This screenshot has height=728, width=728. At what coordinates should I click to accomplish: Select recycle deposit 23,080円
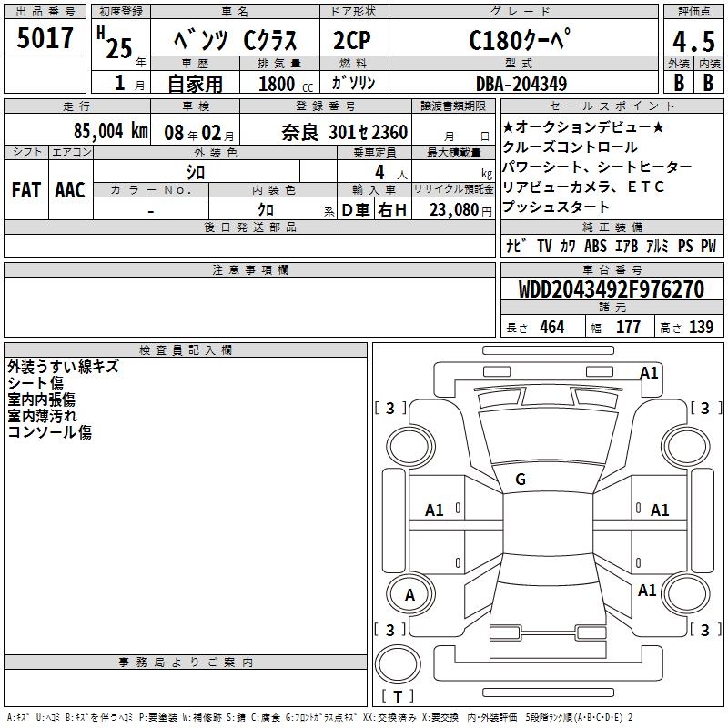(460, 210)
